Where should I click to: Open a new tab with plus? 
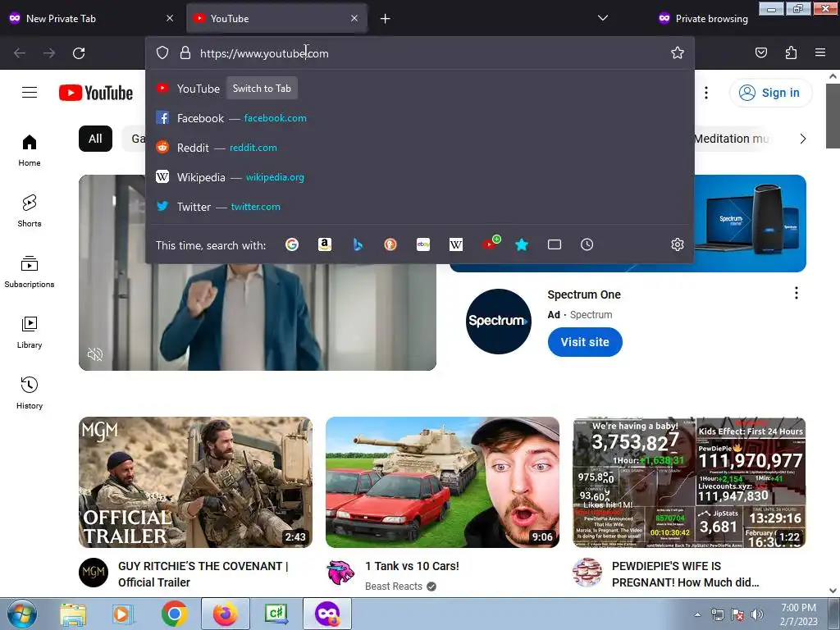tap(385, 19)
